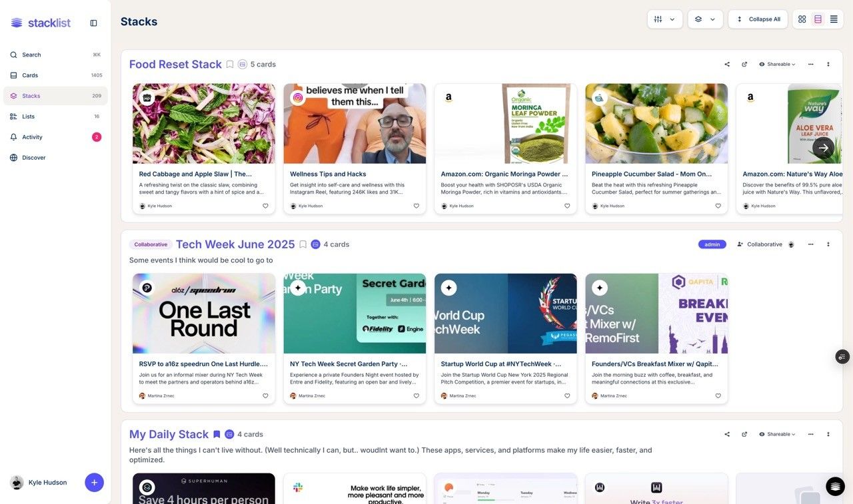Click source icon on Startup World Cup card
The width and height of the screenshot is (853, 504).
(x=449, y=288)
